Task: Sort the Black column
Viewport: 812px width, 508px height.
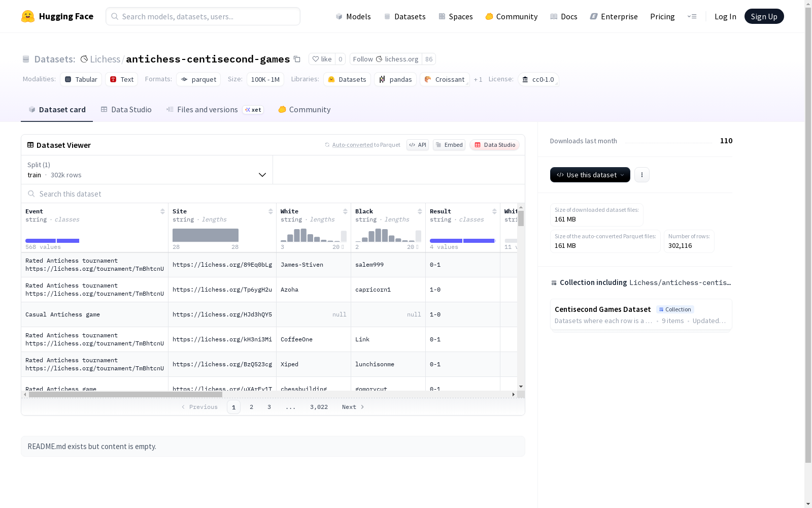Action: 420,211
